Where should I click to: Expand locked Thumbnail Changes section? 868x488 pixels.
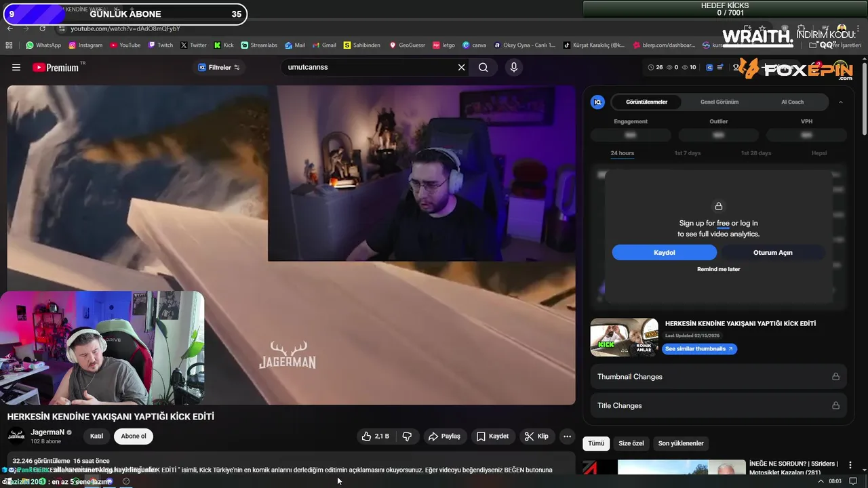click(719, 376)
